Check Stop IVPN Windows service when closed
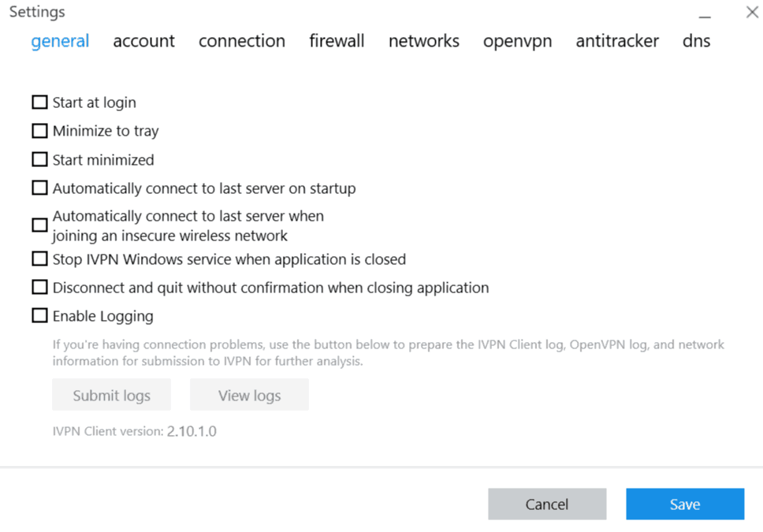This screenshot has height=532, width=763. pyautogui.click(x=39, y=259)
